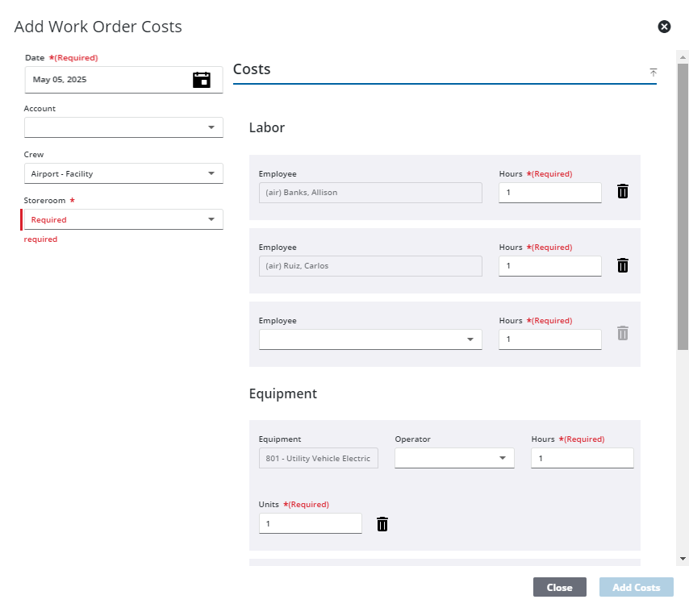Close the dialog with the X icon
Screen dimensions: 689x616
point(664,27)
